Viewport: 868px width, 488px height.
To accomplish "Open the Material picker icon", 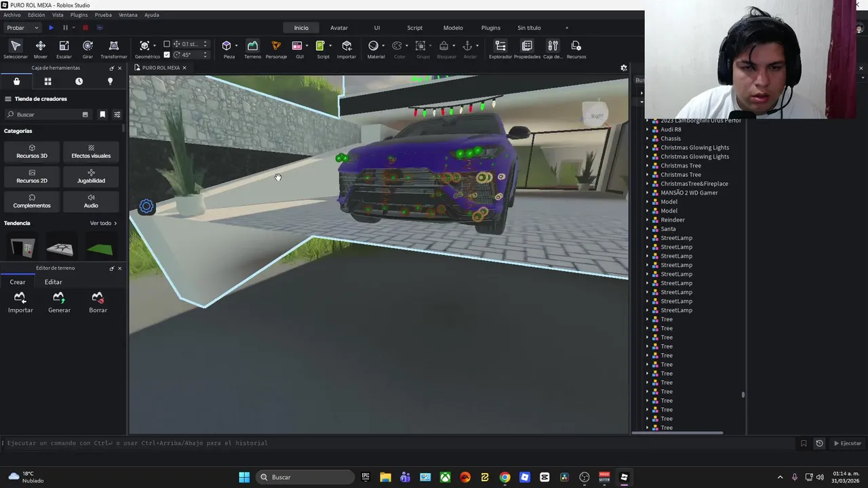I will click(373, 45).
